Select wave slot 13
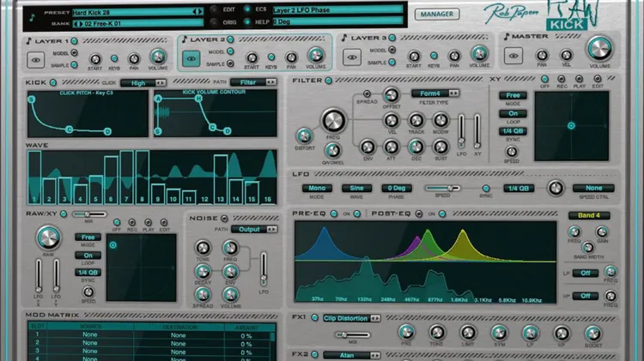 tap(221, 179)
